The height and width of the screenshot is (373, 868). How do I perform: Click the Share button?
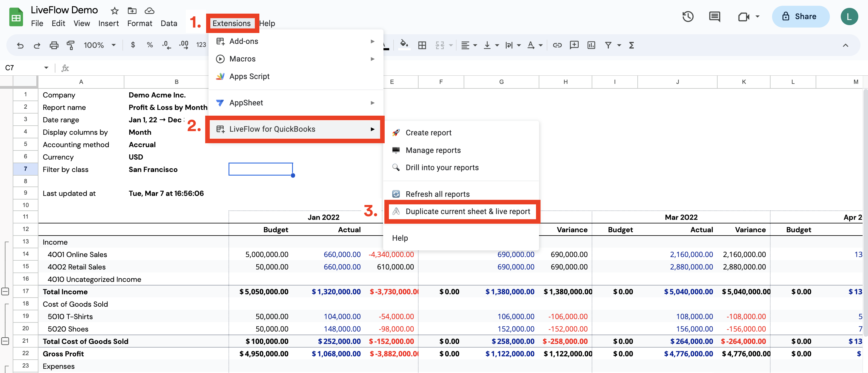click(800, 17)
